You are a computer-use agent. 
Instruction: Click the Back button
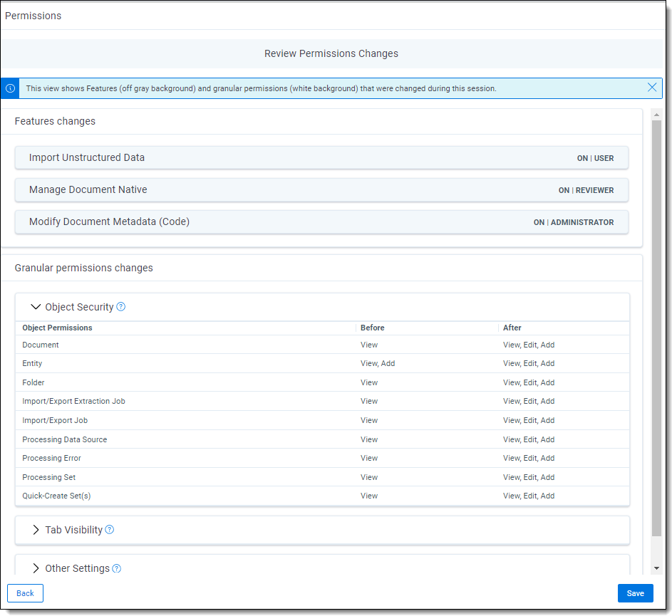25,593
